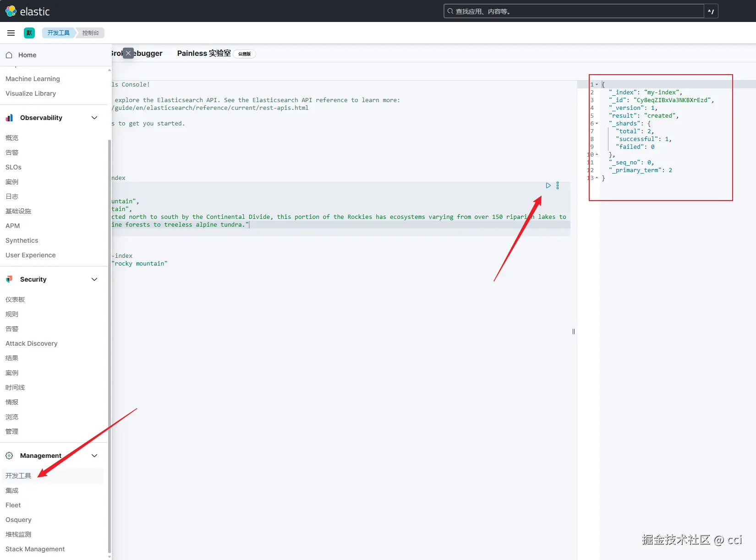Click the keyboard shortcut badge by search
This screenshot has width=756, height=560.
pos(711,11)
